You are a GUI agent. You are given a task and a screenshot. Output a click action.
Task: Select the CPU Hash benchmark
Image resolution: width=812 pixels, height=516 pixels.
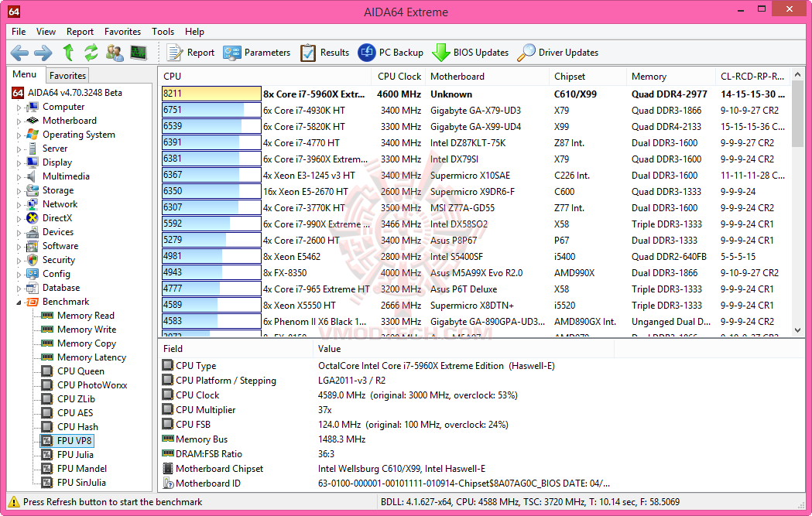pos(77,428)
